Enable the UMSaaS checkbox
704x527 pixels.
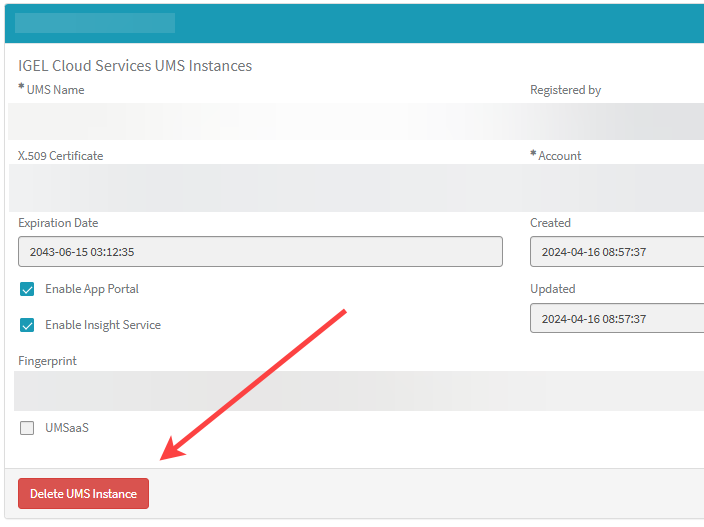pyautogui.click(x=27, y=428)
